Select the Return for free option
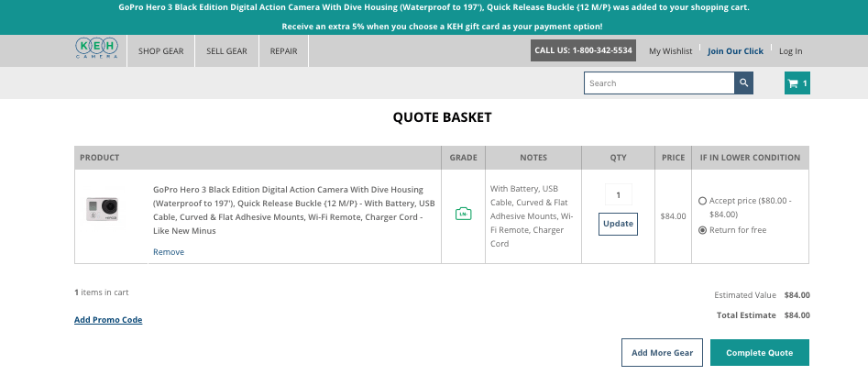This screenshot has height=386, width=868. [702, 230]
